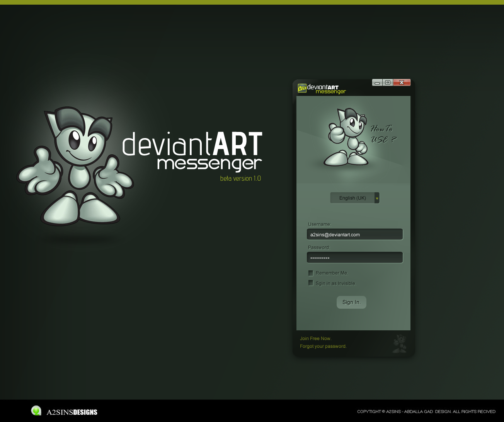Focus the Password input field
The image size is (504, 422).
click(355, 258)
